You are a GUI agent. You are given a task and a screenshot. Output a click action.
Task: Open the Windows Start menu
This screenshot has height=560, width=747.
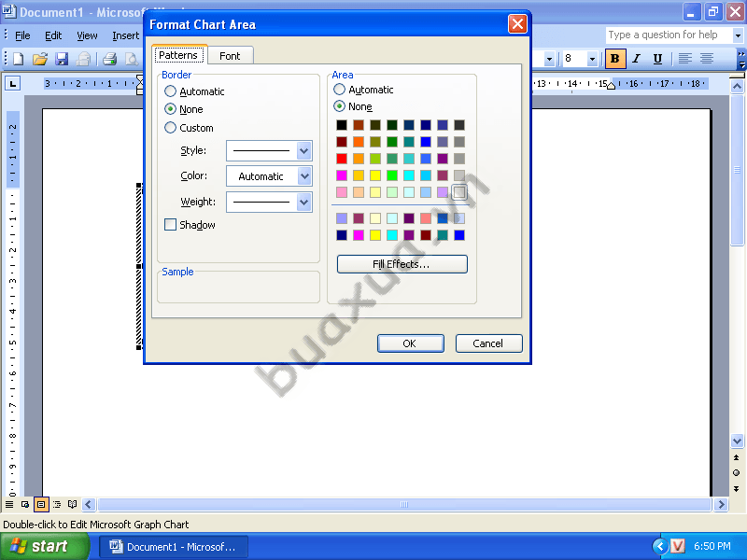pos(44,546)
